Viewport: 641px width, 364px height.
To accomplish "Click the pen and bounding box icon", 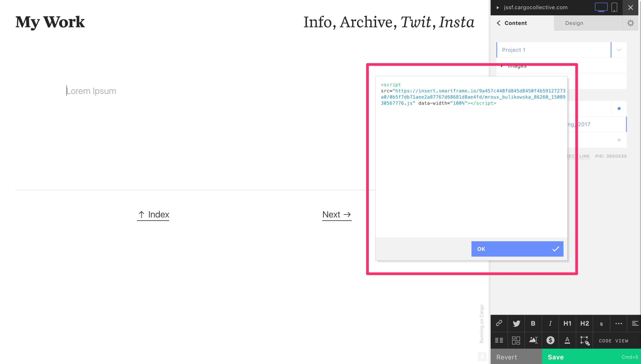I will coord(585,340).
